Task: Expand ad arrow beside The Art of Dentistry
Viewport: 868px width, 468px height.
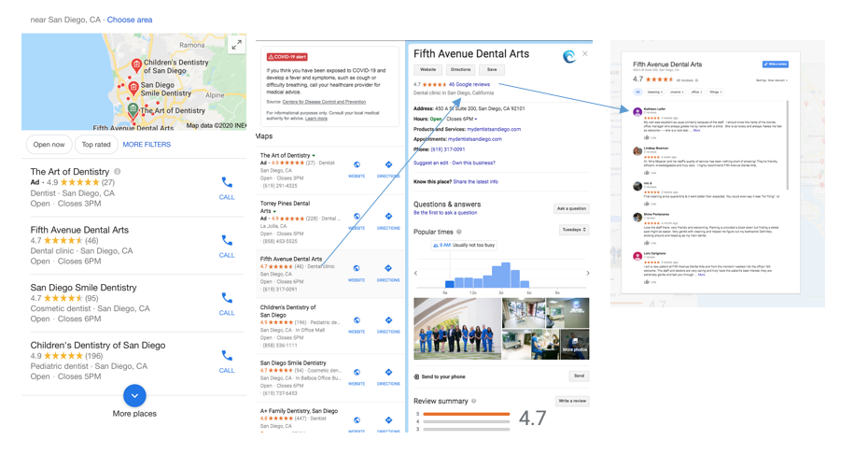Action: tap(314, 156)
